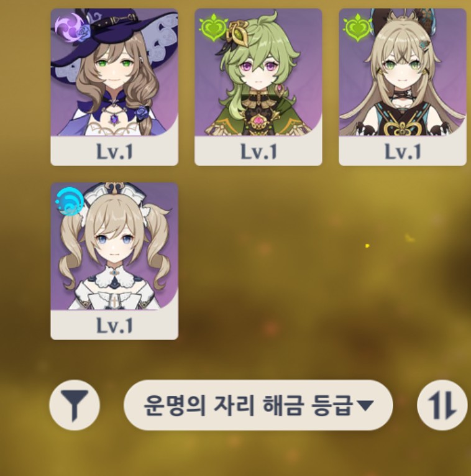The image size is (471, 476).
Task: Click the Lv.1 label under Collei
Action: (258, 151)
